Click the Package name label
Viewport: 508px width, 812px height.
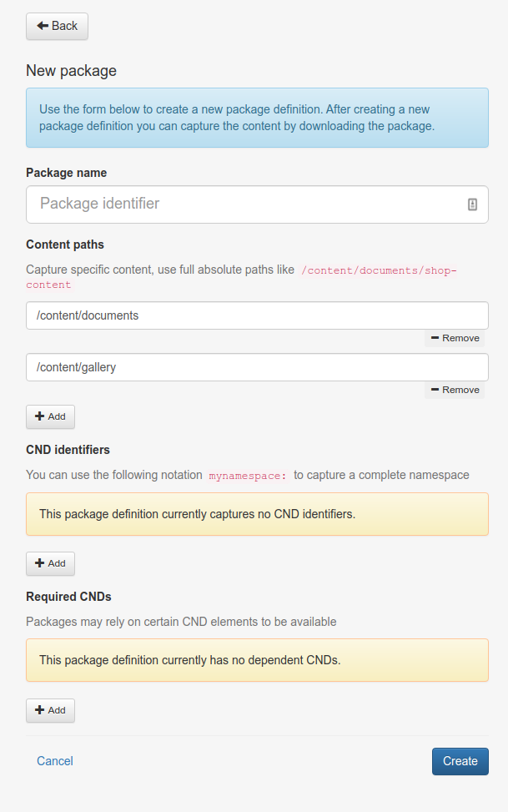point(67,173)
